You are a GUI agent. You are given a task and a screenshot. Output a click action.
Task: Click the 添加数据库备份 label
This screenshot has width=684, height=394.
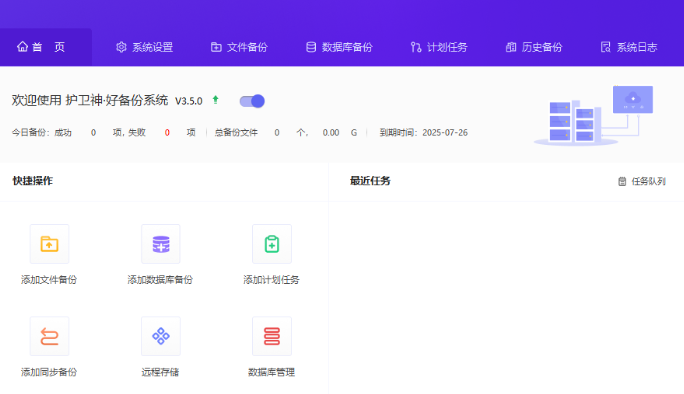point(160,280)
